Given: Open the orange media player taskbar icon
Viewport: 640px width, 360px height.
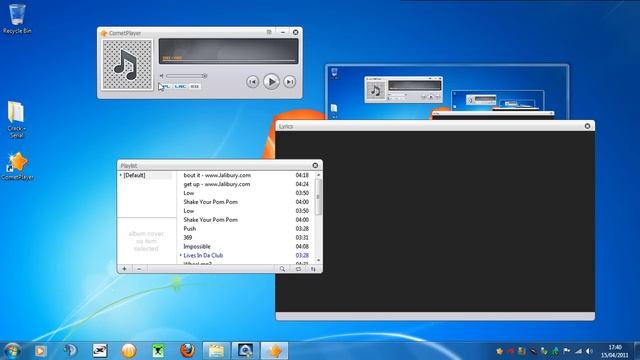Looking at the screenshot, I should (40, 351).
